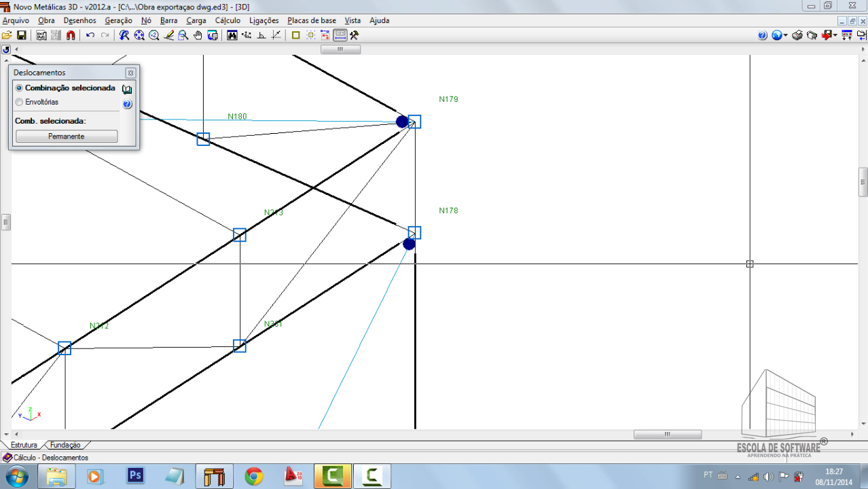Open Google Chrome from the taskbar
The height and width of the screenshot is (489, 868).
pyautogui.click(x=254, y=476)
